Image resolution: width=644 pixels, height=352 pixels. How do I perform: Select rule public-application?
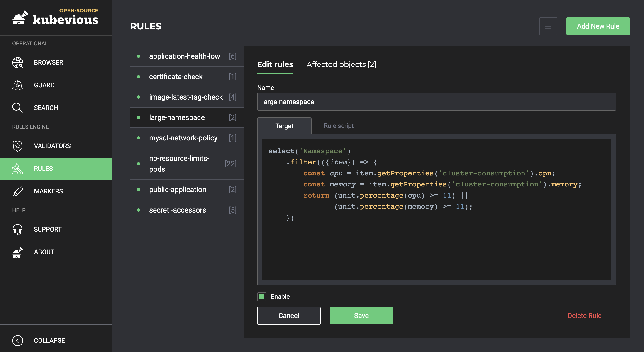point(187,190)
